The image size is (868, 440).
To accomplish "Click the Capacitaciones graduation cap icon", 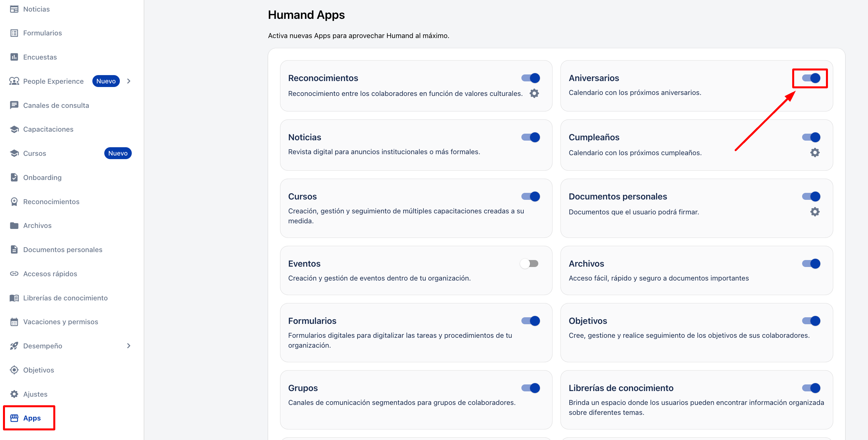I will click(x=14, y=129).
